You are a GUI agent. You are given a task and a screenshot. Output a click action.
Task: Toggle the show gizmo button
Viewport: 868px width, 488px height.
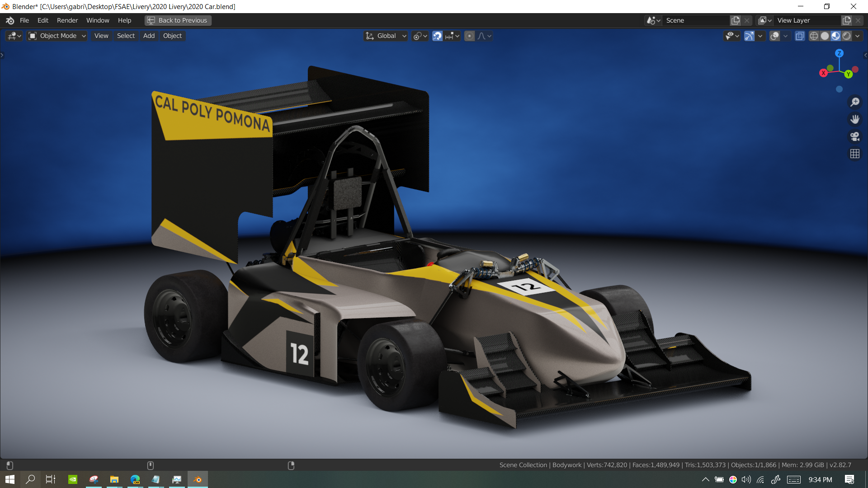coord(749,36)
